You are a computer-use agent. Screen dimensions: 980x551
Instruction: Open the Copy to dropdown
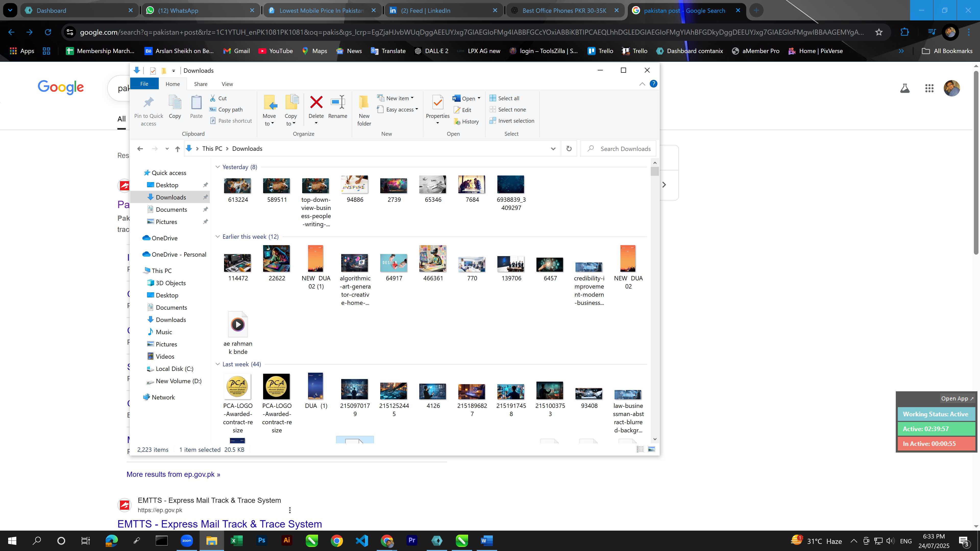pos(290,119)
